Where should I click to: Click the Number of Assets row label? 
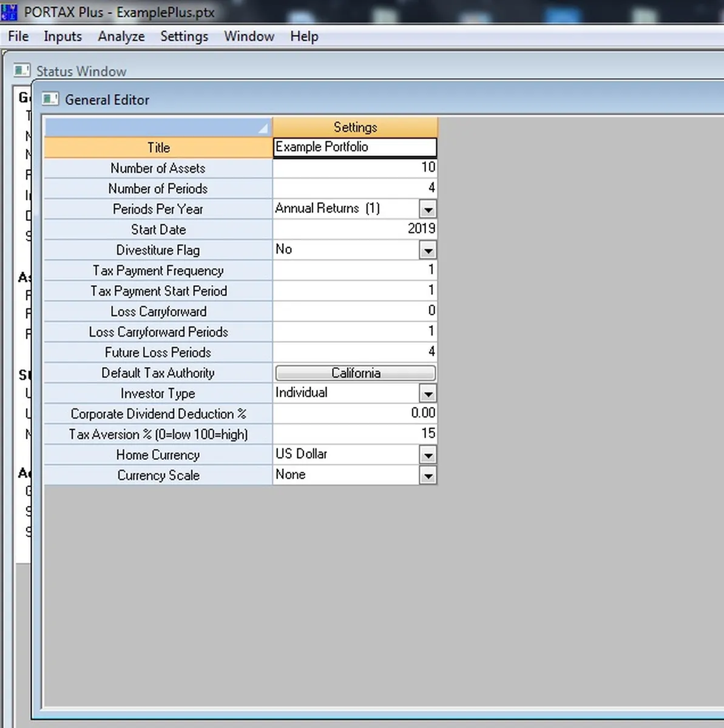coord(158,168)
